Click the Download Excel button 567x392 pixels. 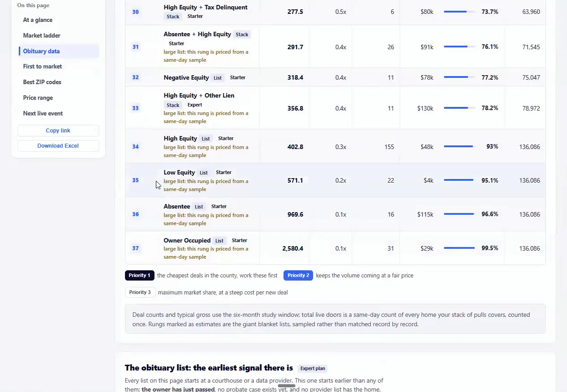tap(58, 146)
